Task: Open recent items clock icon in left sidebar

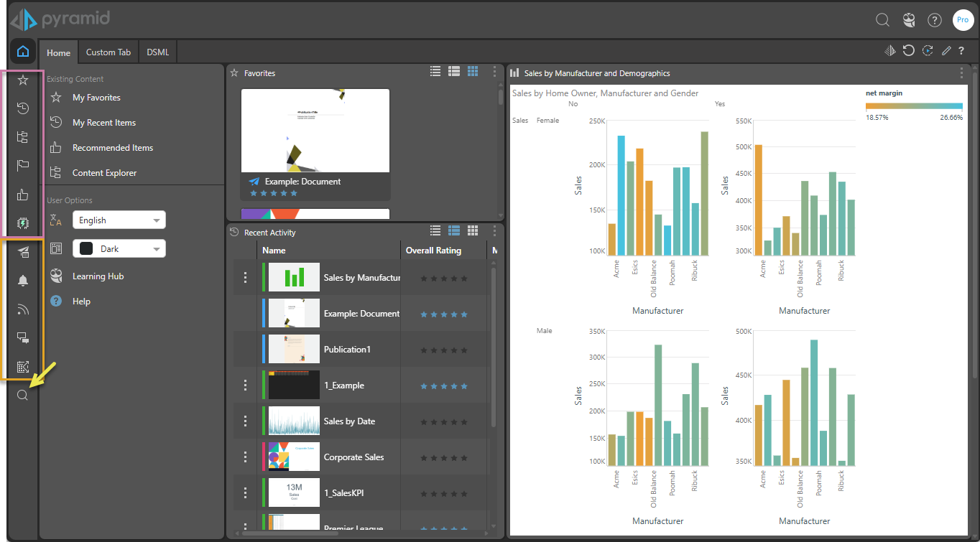Action: [x=23, y=108]
